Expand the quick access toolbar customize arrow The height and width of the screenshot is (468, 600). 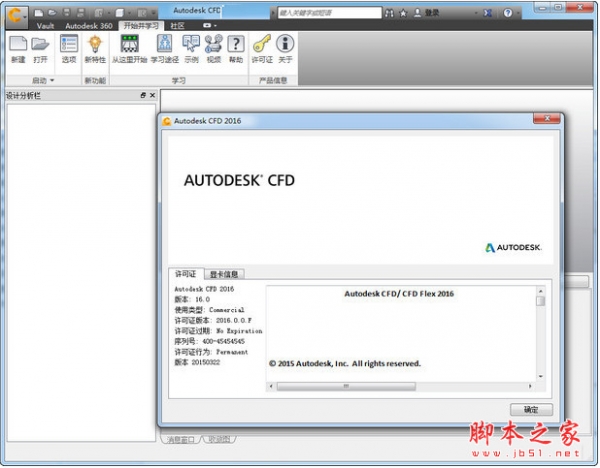pos(153,13)
